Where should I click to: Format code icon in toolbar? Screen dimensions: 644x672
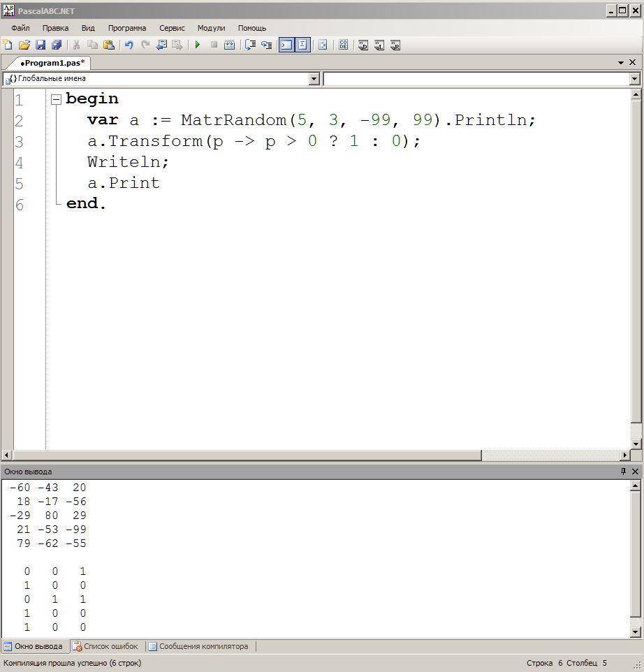pyautogui.click(x=323, y=45)
